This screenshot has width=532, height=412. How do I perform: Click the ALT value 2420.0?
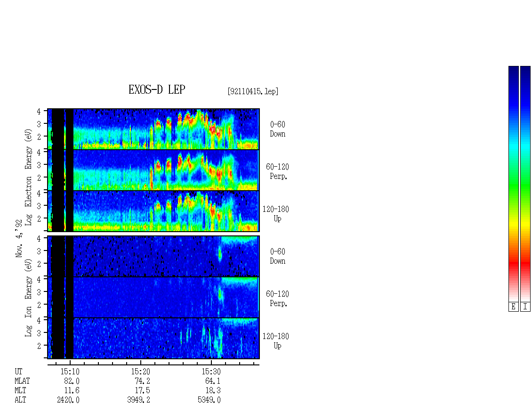coord(68,400)
